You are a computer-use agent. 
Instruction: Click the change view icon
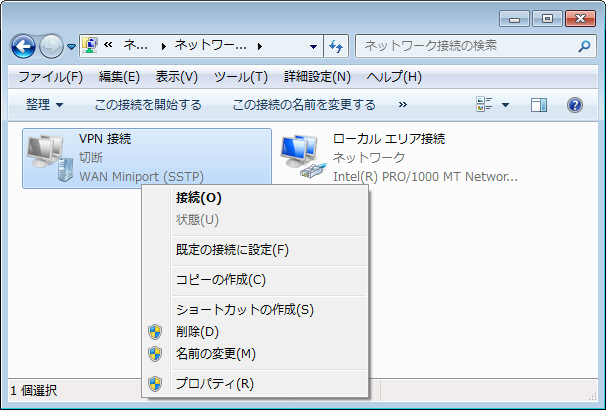pos(484,104)
